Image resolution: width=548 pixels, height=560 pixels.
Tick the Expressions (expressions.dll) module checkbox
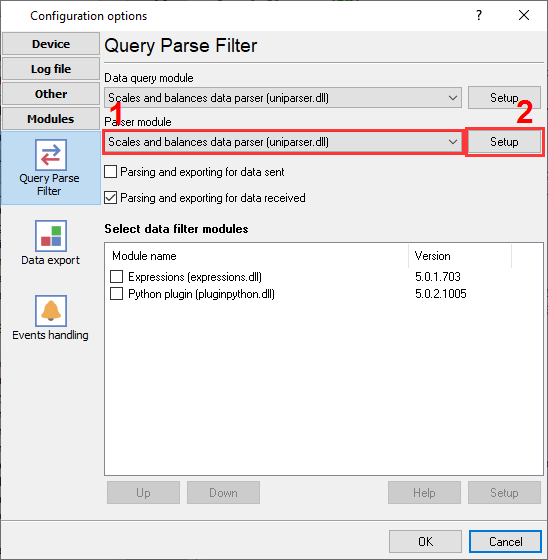(x=116, y=276)
